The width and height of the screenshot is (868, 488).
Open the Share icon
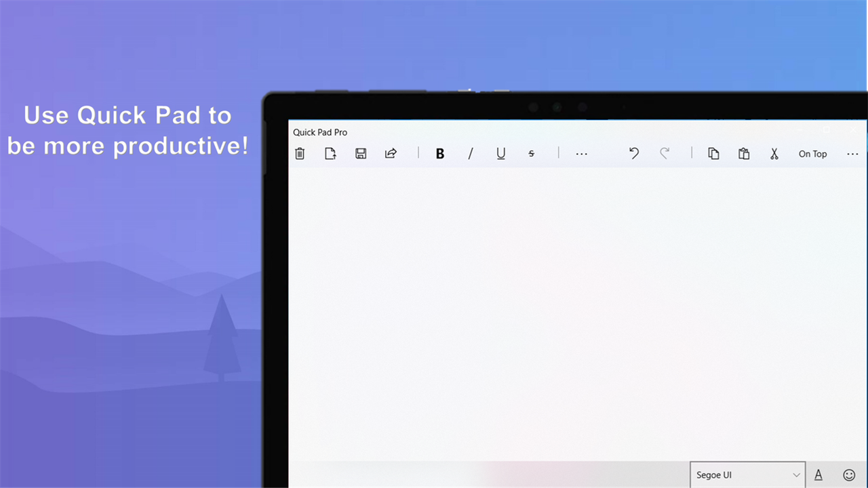391,154
